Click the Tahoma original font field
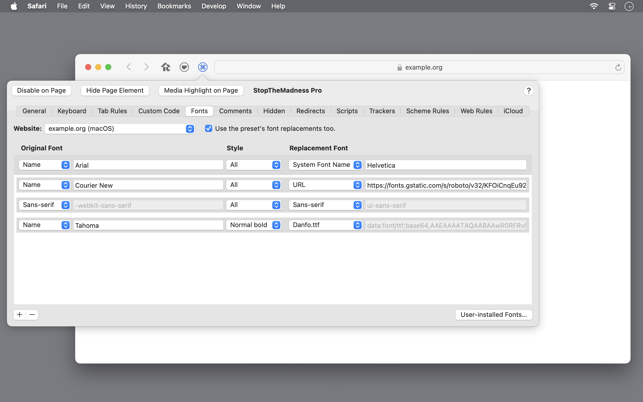The image size is (643, 402). coord(148,225)
